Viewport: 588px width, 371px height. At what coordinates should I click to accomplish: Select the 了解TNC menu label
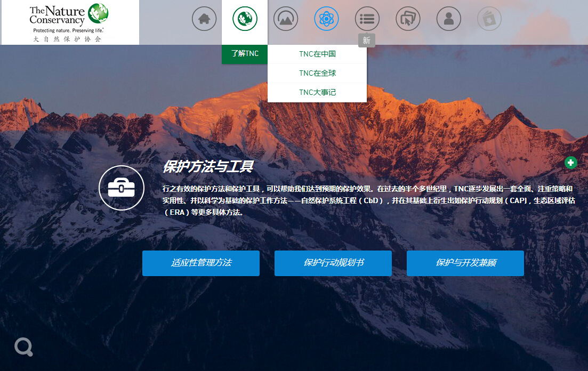245,54
